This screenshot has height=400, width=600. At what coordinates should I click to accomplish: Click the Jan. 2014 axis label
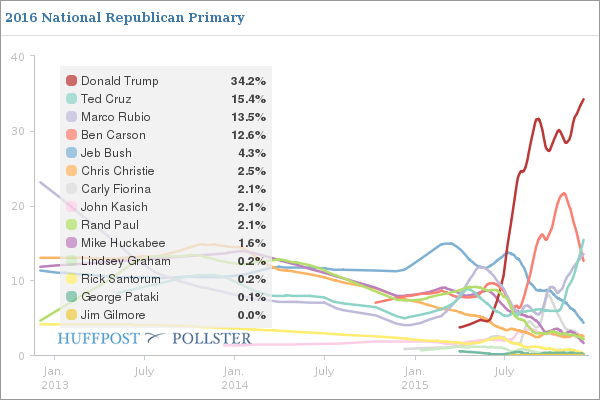(x=233, y=377)
